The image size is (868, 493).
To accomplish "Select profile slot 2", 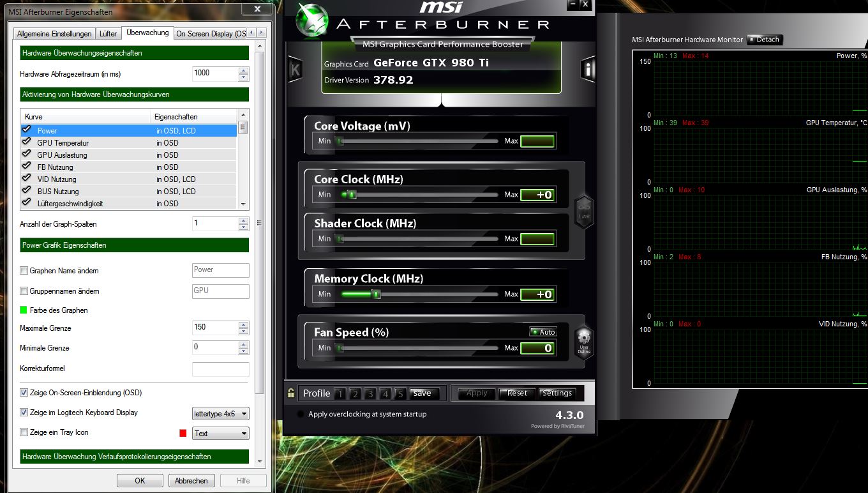I will click(355, 393).
